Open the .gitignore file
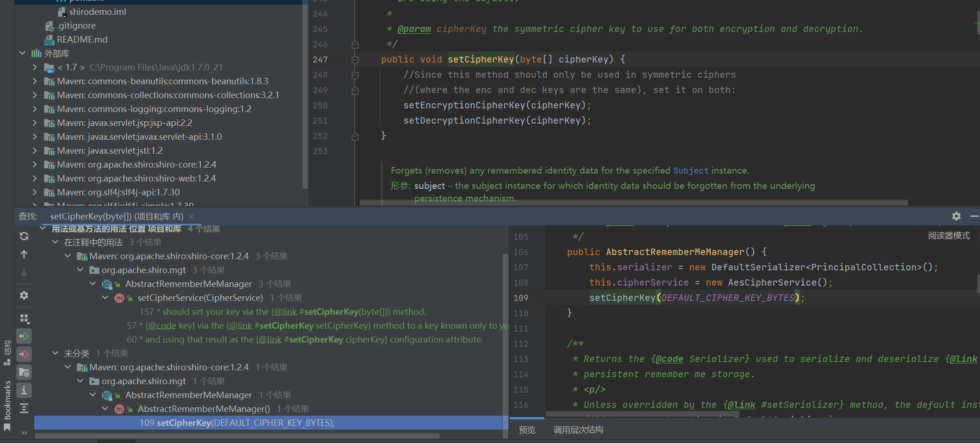This screenshot has height=443, width=980. pyautogui.click(x=76, y=25)
